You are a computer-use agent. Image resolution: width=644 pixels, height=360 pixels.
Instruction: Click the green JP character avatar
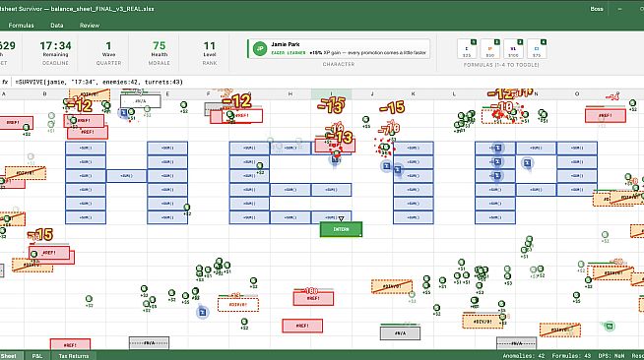pos(260,49)
